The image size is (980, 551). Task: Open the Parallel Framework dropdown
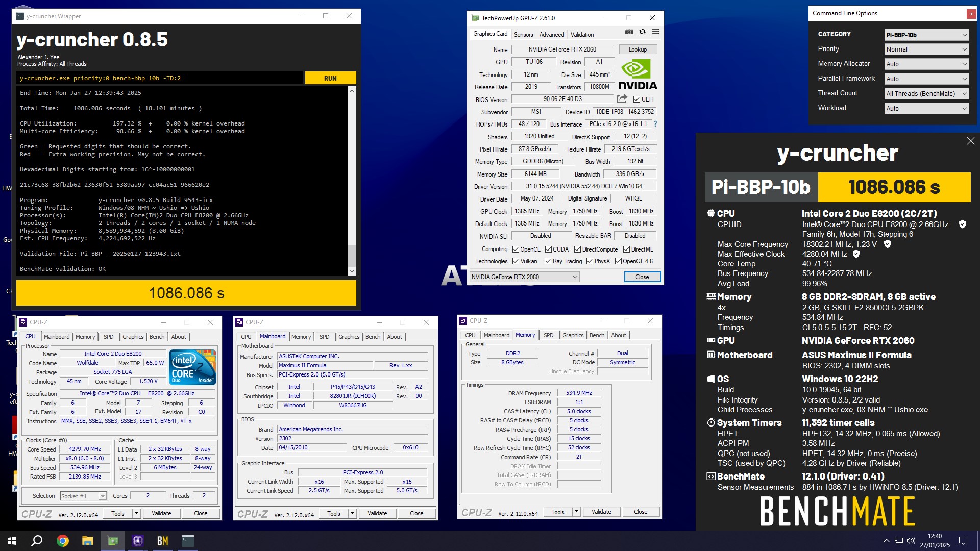[926, 79]
